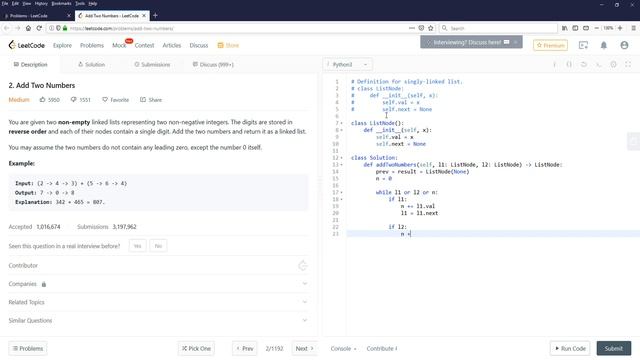Go back in browser history
Screen dimensions: 640x360
[7, 28]
